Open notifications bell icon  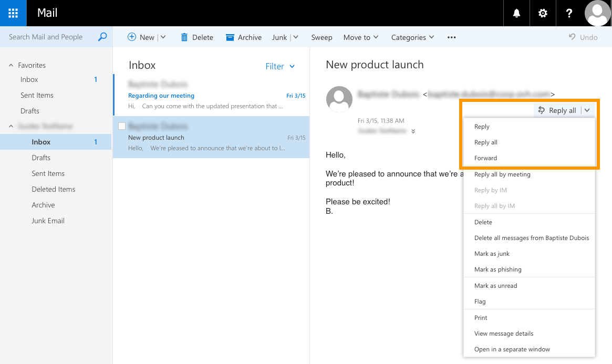(516, 13)
